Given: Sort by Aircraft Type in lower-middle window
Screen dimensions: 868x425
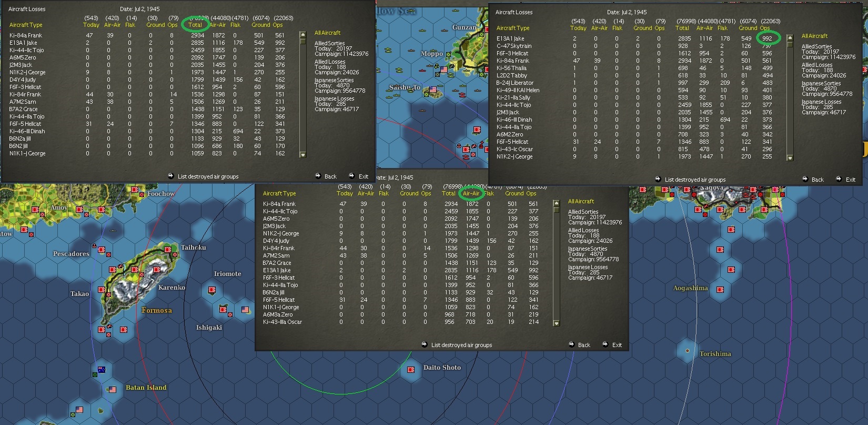Looking at the screenshot, I should pos(279,193).
